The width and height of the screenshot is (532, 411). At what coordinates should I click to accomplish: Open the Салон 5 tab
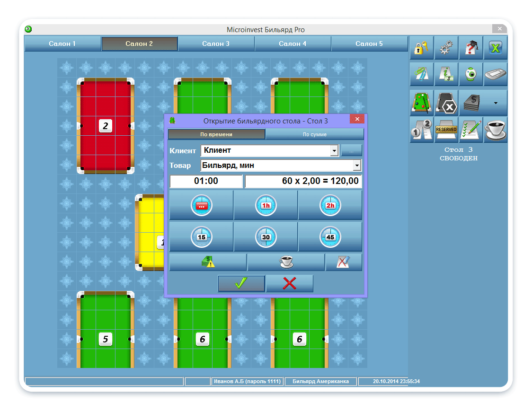pyautogui.click(x=369, y=44)
